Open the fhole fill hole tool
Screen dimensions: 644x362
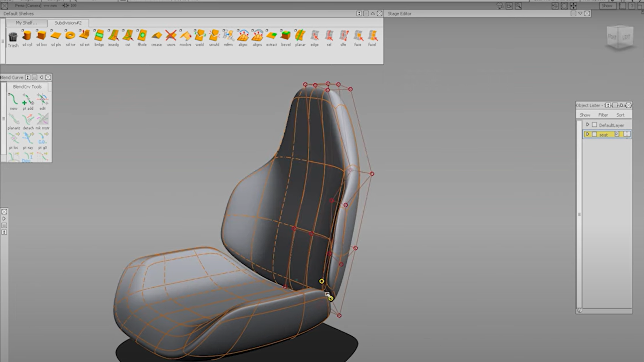click(x=142, y=37)
